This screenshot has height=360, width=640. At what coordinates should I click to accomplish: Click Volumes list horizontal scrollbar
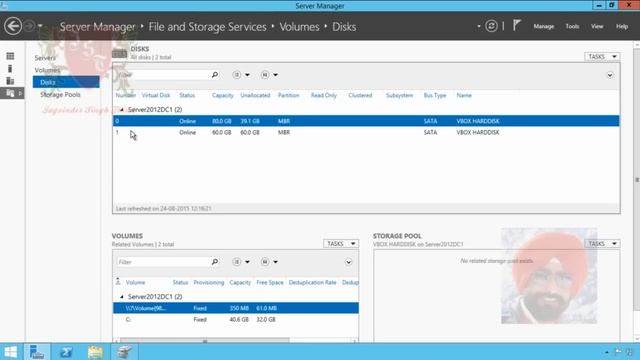pos(205,340)
